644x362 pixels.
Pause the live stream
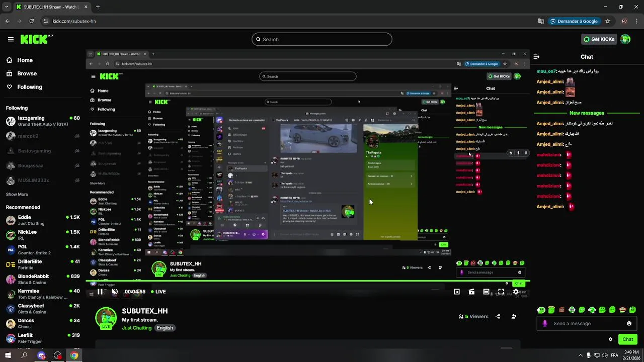tap(100, 292)
